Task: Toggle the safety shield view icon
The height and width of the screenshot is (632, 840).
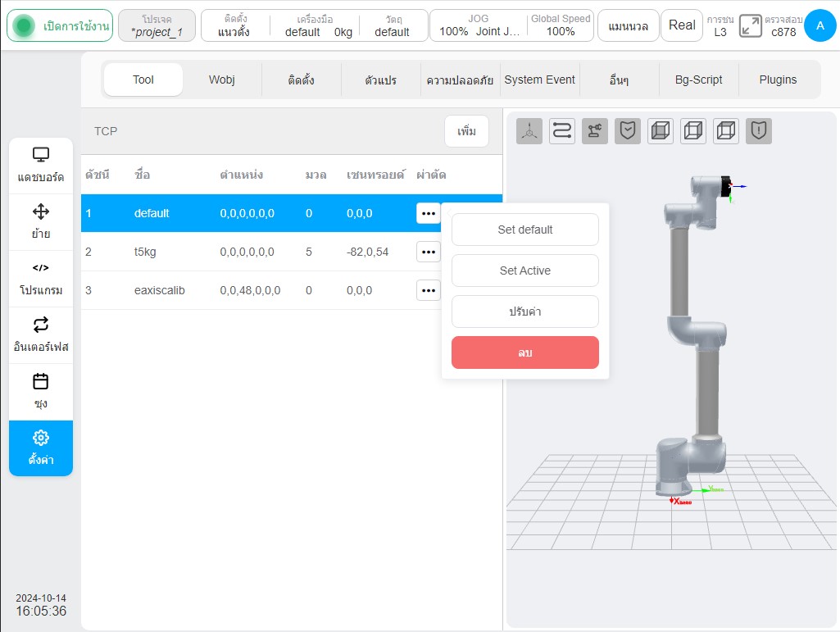Action: pyautogui.click(x=627, y=131)
